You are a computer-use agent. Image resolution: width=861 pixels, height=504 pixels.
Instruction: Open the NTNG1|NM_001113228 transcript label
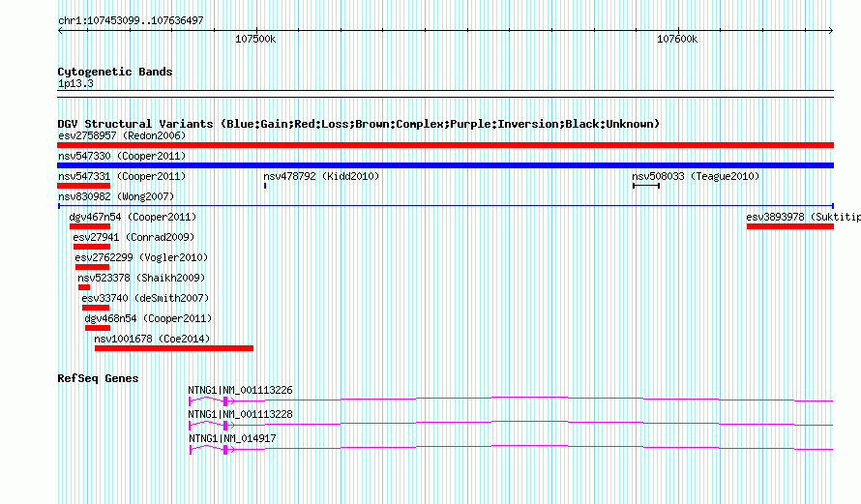[x=241, y=414]
